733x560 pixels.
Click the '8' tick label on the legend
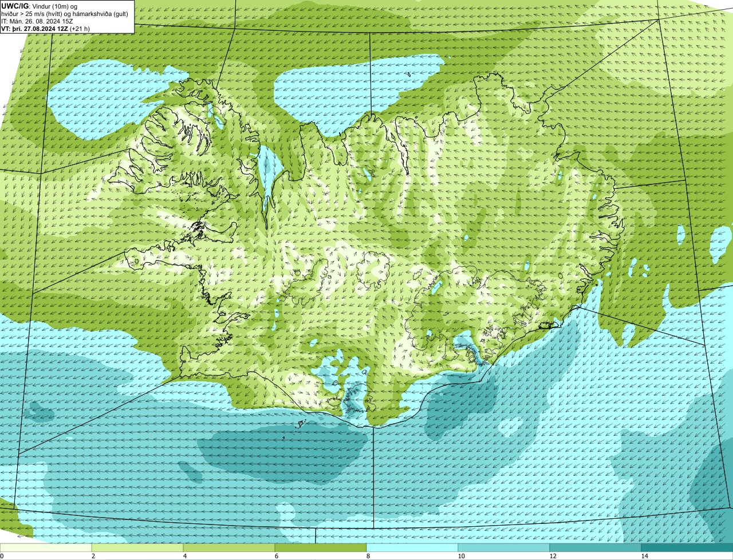pos(368,556)
